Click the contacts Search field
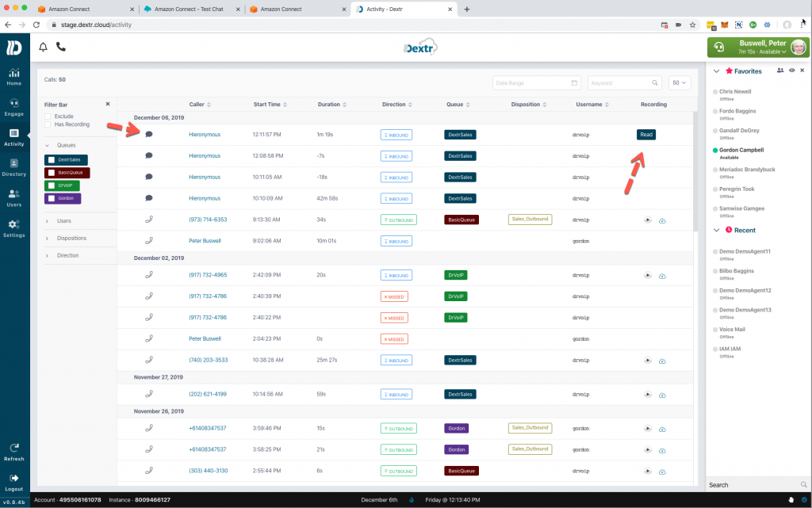Viewport: 812px width, 508px height. point(758,485)
